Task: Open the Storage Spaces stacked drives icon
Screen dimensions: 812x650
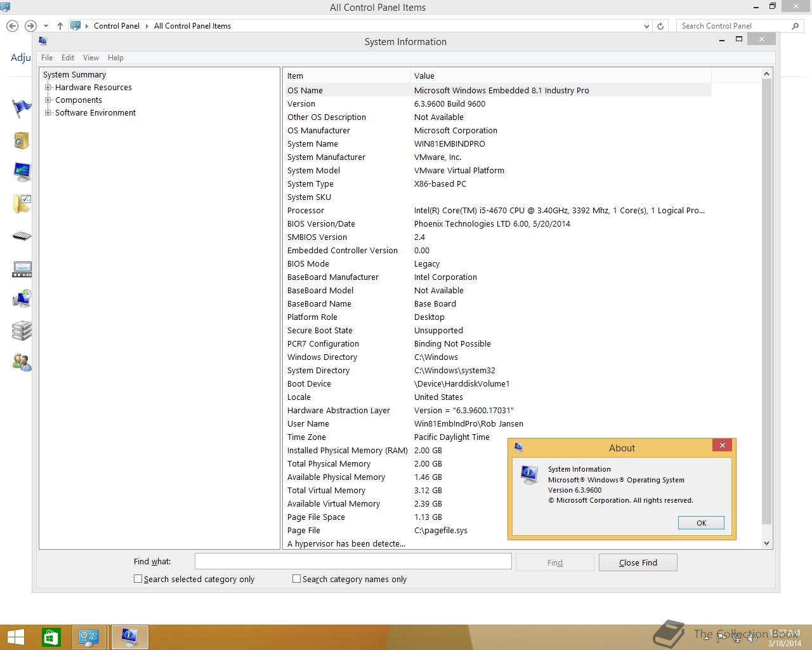Action: pos(22,331)
